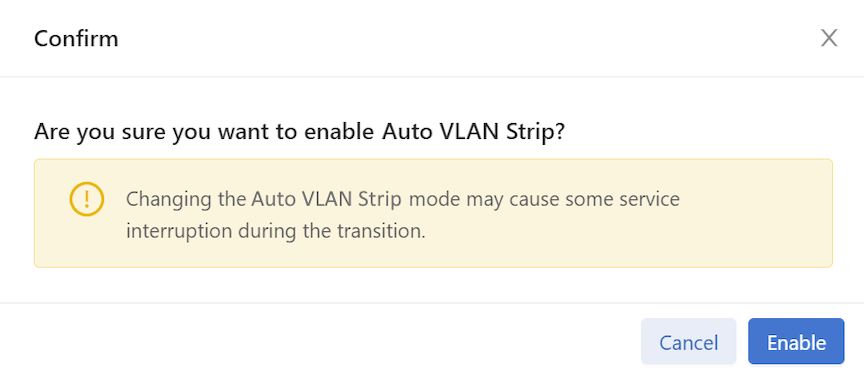Click the blue Enable button
Viewport: 864px width, 376px height.
[796, 341]
